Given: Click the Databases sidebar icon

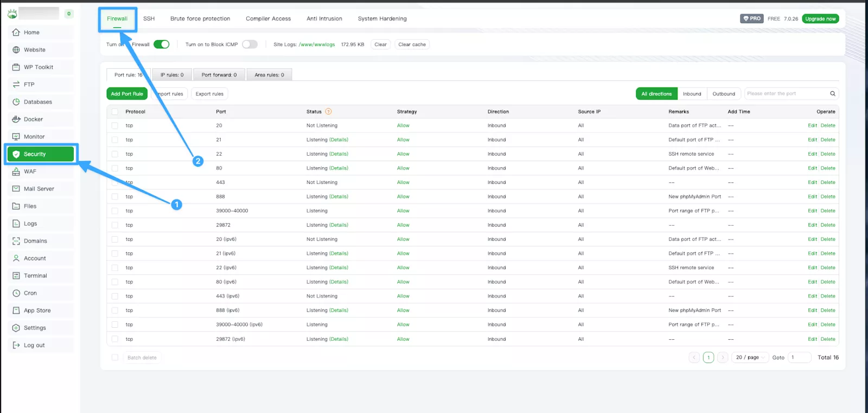Looking at the screenshot, I should coord(16,102).
